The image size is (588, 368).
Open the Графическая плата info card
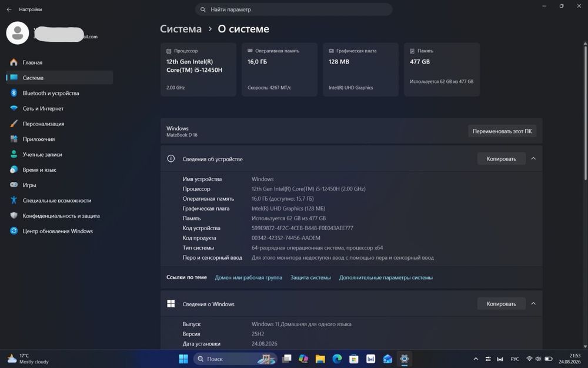(361, 69)
